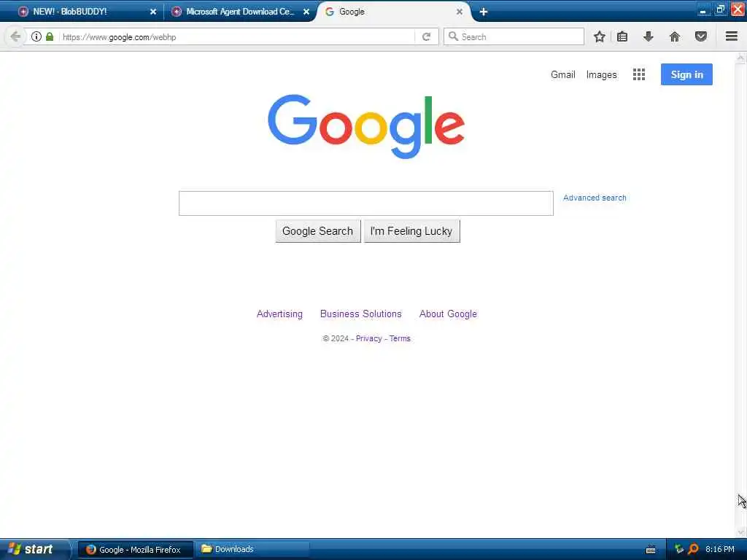
Task: Open the Terms link
Action: [x=400, y=338]
